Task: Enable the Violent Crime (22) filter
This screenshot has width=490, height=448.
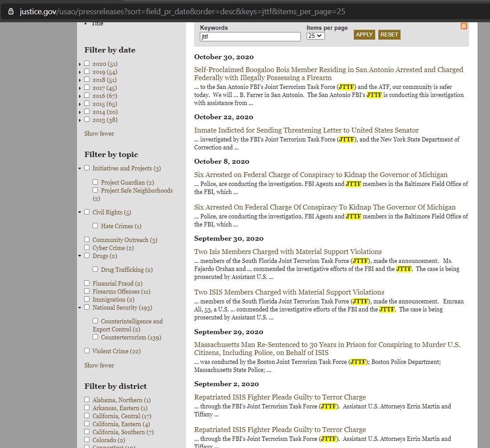Action: (x=87, y=351)
